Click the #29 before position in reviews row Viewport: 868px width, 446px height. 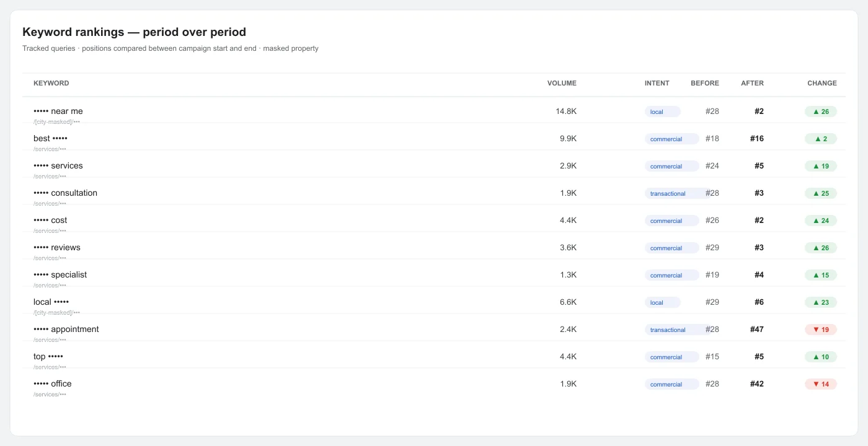click(712, 248)
